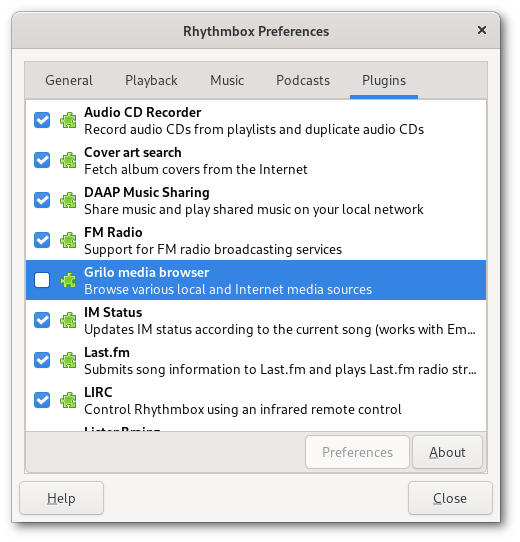The height and width of the screenshot is (542, 520).
Task: Click the Last.fm plugin puzzle icon
Action: [68, 360]
